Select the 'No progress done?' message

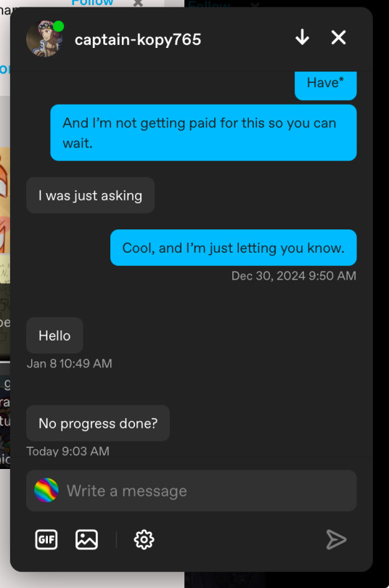coord(98,423)
